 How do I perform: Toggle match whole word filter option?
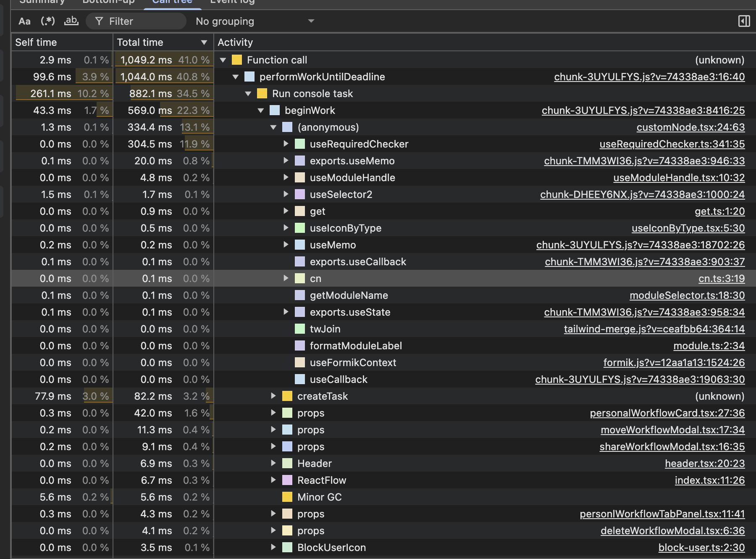pyautogui.click(x=71, y=21)
